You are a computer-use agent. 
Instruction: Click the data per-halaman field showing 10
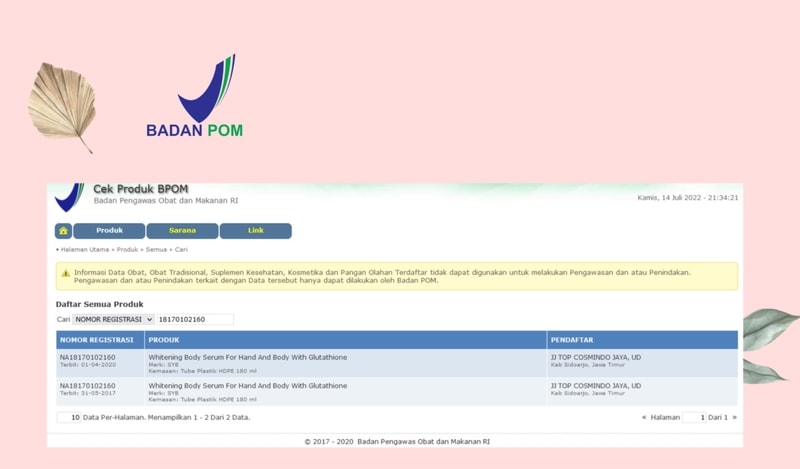tap(69, 417)
